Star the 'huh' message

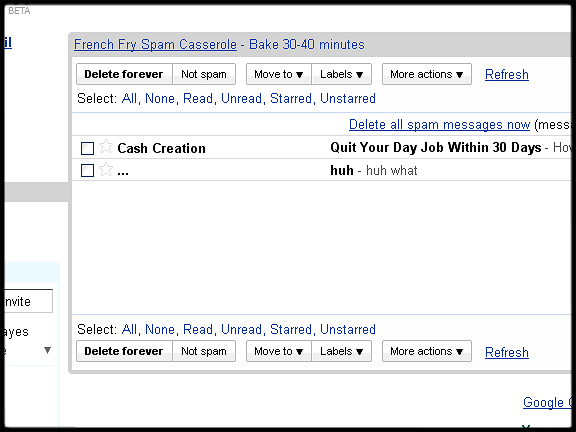tap(106, 170)
